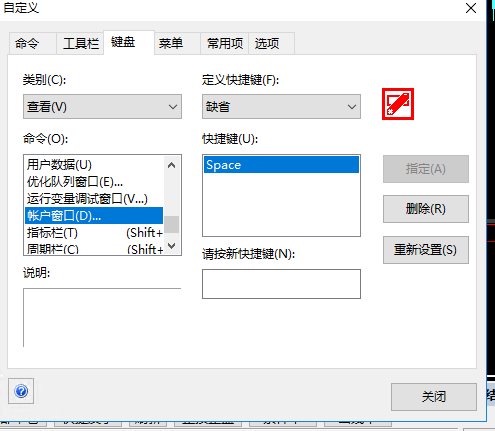This screenshot has width=495, height=431.
Task: Switch to the 命令 tab
Action: [x=32, y=43]
